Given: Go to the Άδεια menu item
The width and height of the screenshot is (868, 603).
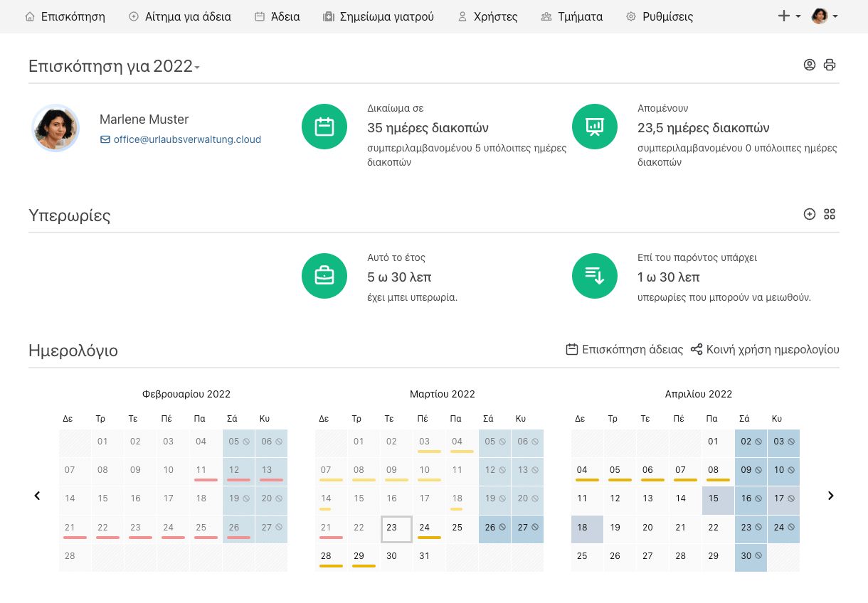Looking at the screenshot, I should pyautogui.click(x=277, y=16).
